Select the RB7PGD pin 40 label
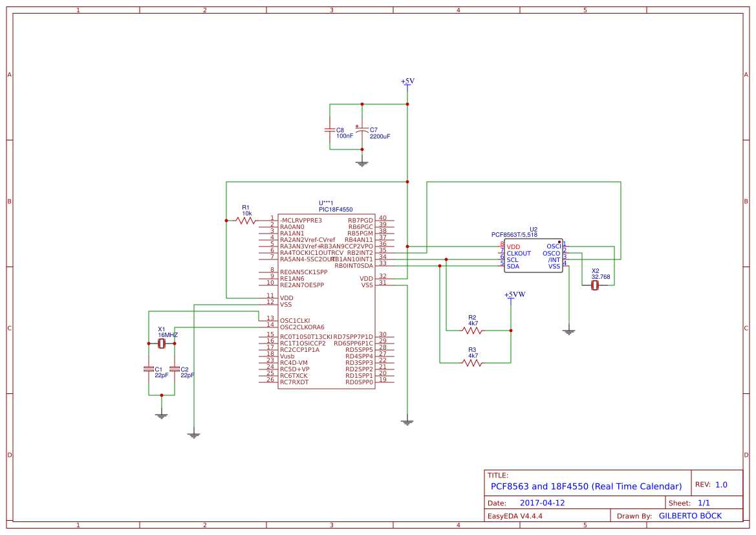This screenshot has width=756, height=535. [361, 221]
